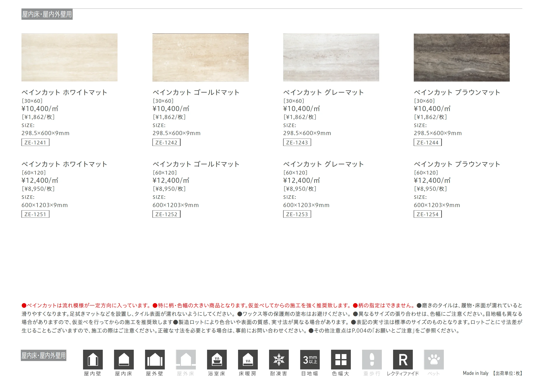
Task: Click the 耐凍害 snowflake icon
Action: click(x=279, y=359)
